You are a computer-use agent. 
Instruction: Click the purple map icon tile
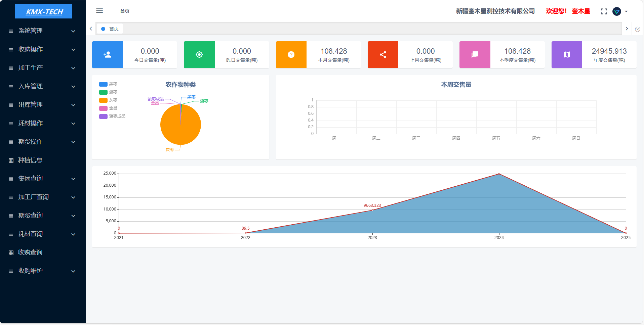pyautogui.click(x=567, y=55)
